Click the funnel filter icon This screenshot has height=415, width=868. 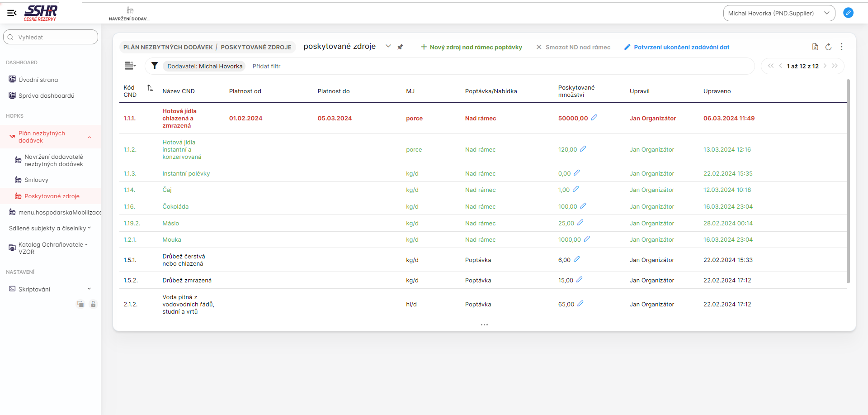[x=154, y=66]
